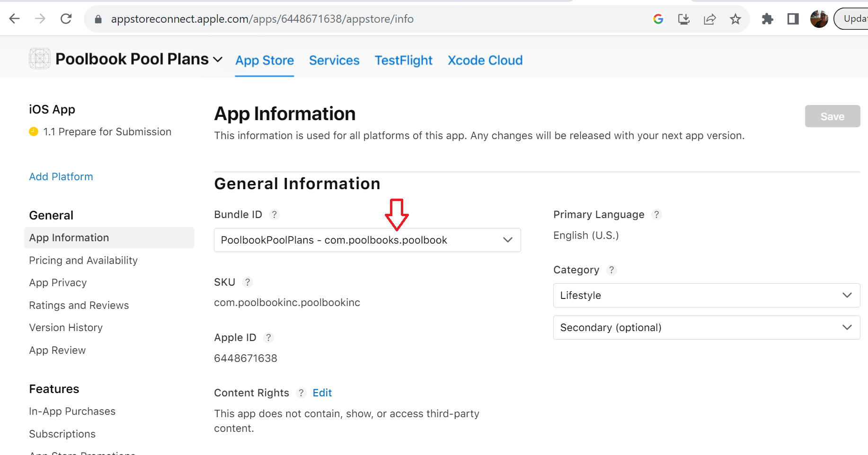Image resolution: width=868 pixels, height=455 pixels.
Task: Click the yellow status dot by 1.1
Action: (34, 131)
